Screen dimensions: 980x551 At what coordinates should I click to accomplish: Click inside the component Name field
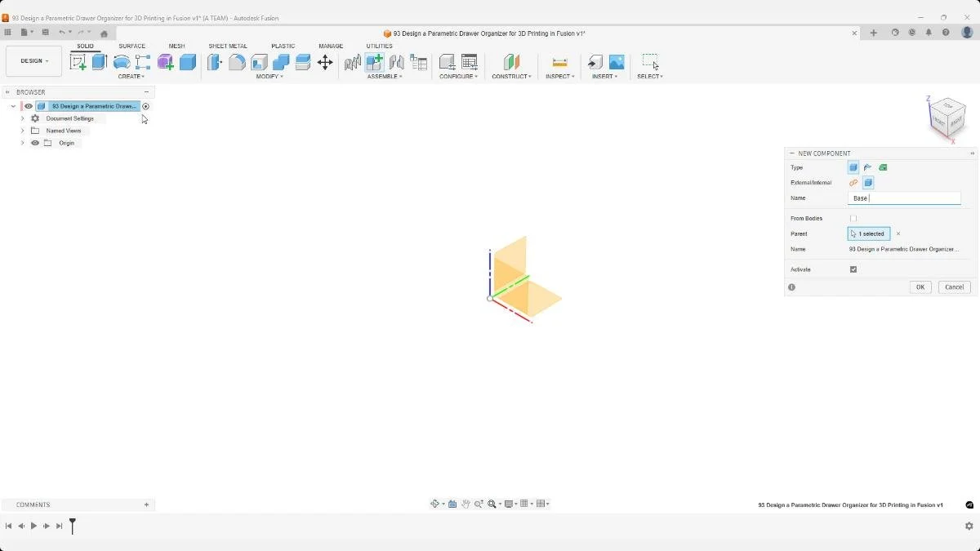[x=904, y=198]
